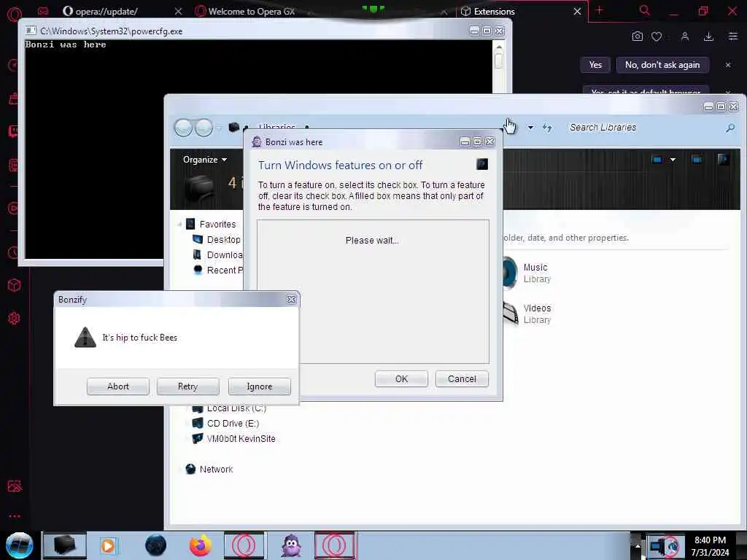Click the Explorer preview pane icon

pos(697,160)
